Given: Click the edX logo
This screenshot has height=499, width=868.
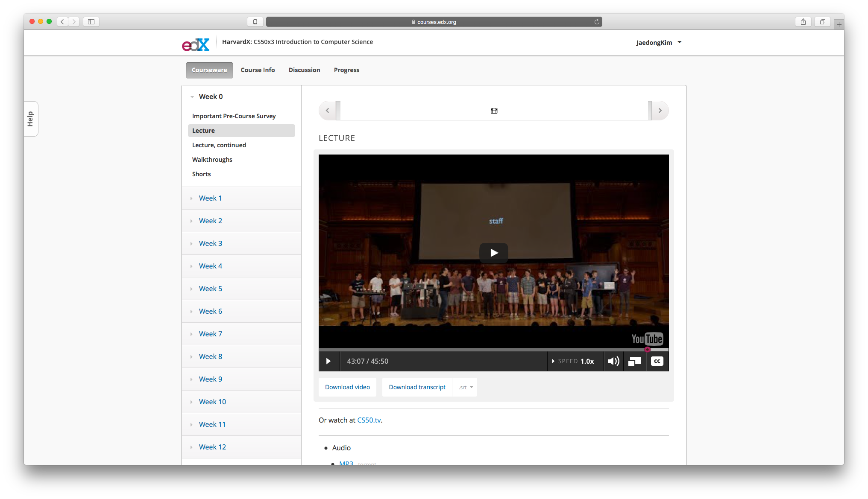Looking at the screenshot, I should click(x=196, y=44).
